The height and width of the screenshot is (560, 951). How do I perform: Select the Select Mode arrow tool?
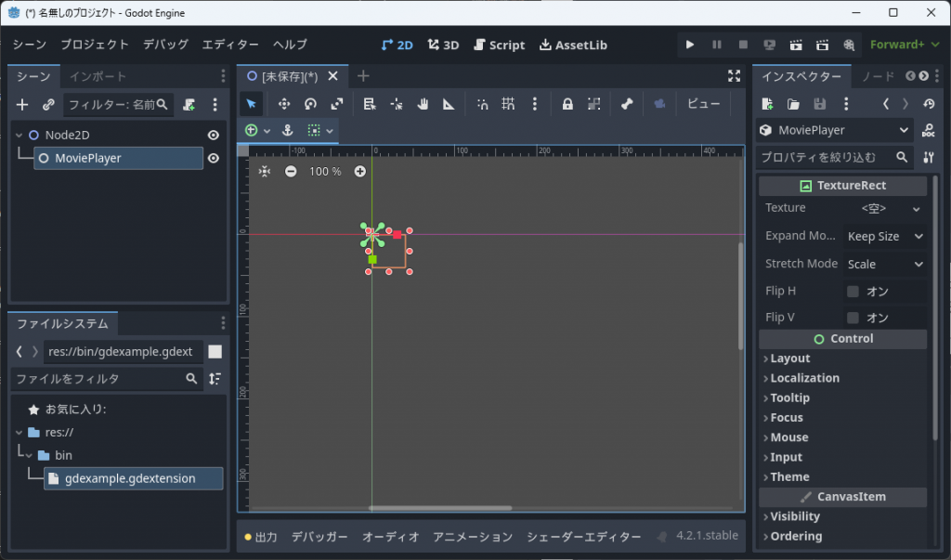click(251, 104)
